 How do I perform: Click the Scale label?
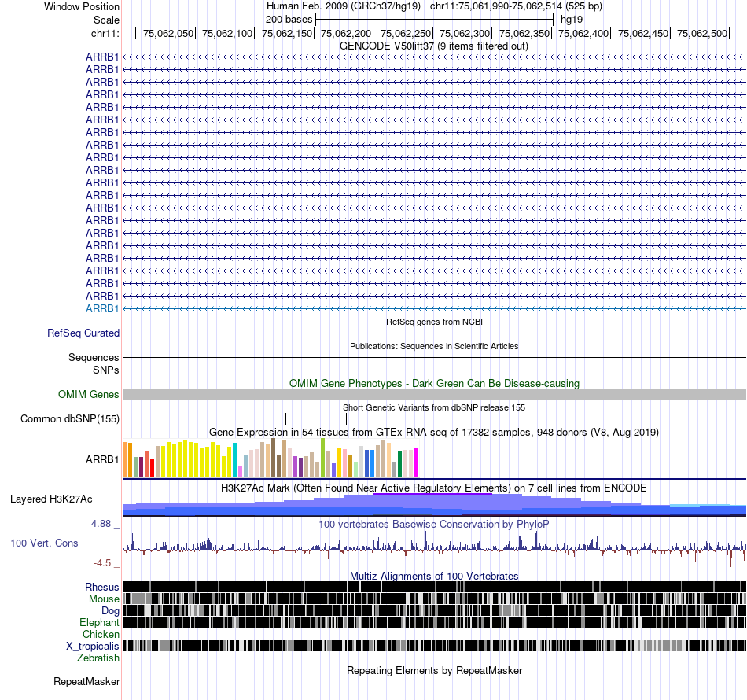coord(106,20)
